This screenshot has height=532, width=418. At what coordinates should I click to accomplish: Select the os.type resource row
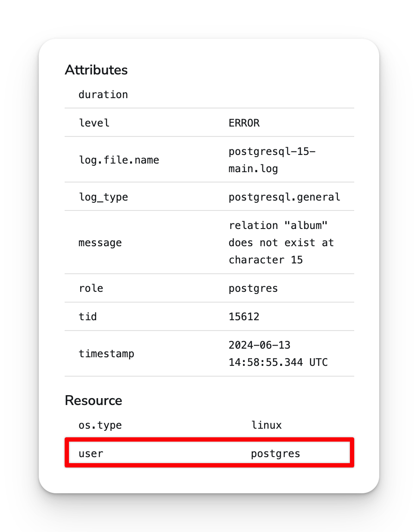[100, 425]
